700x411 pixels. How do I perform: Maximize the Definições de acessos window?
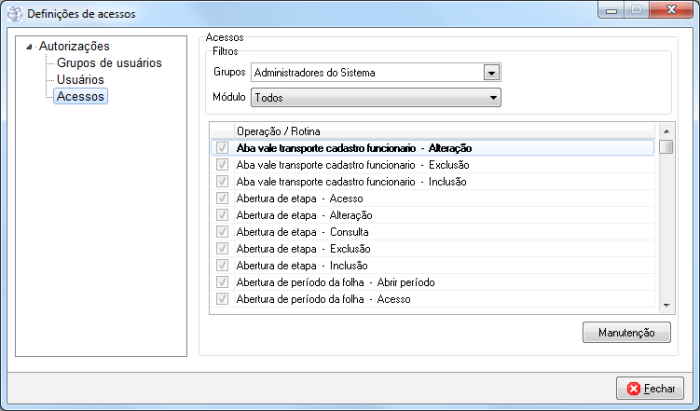click(636, 10)
